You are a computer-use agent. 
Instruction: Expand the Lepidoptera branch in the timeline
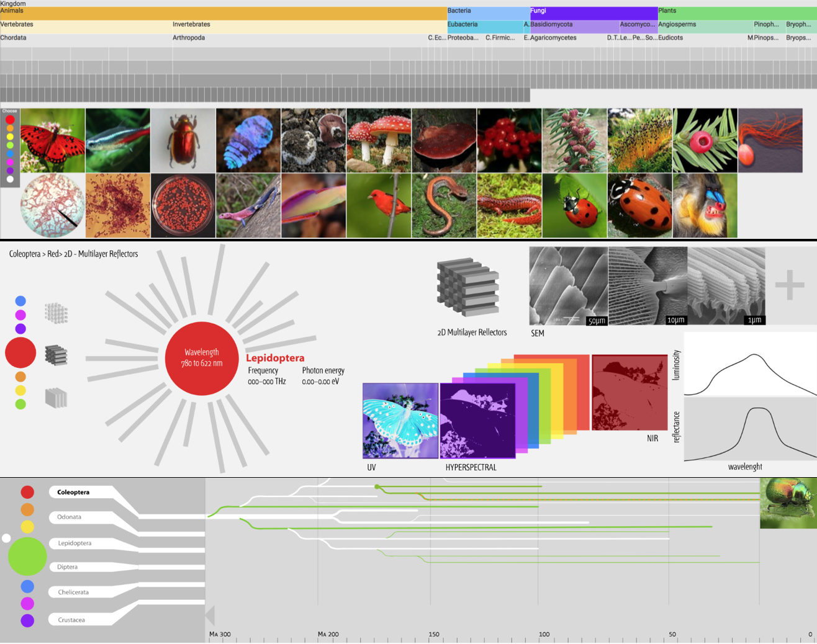(74, 543)
